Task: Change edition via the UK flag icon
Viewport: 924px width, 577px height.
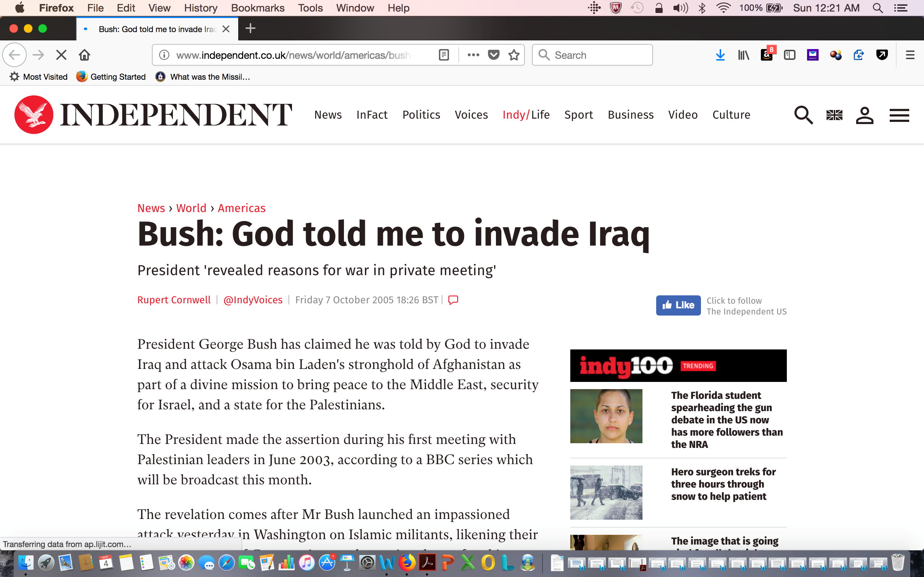Action: click(834, 115)
